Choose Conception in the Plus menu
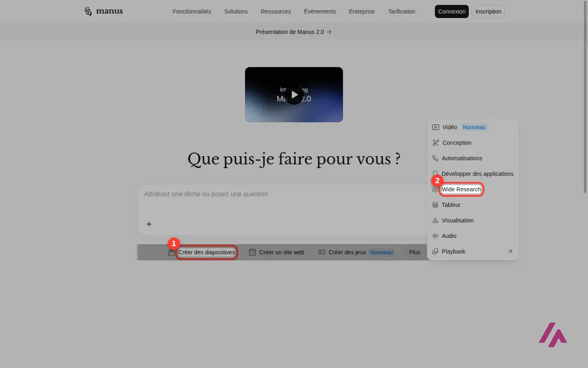The image size is (588, 368). [473, 143]
